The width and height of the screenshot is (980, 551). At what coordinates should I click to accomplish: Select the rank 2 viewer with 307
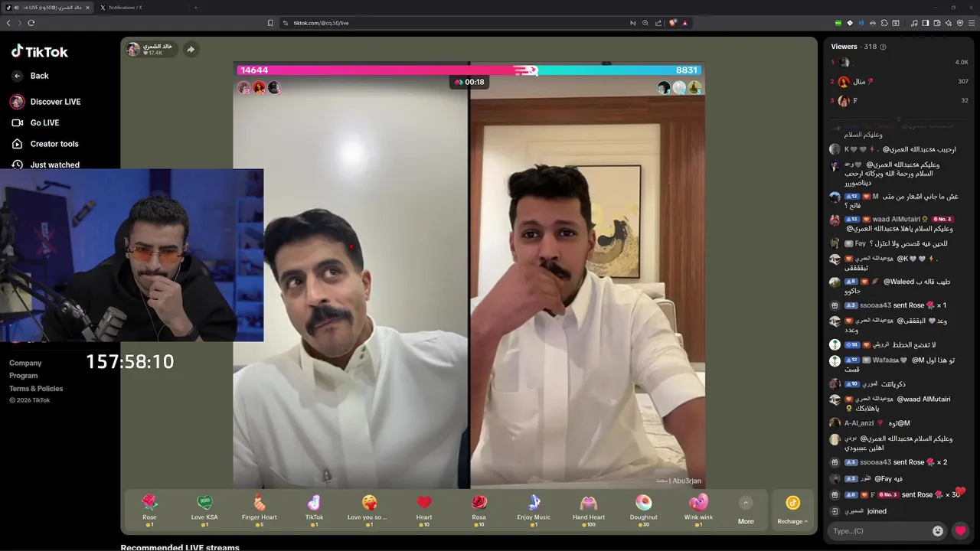(x=900, y=81)
